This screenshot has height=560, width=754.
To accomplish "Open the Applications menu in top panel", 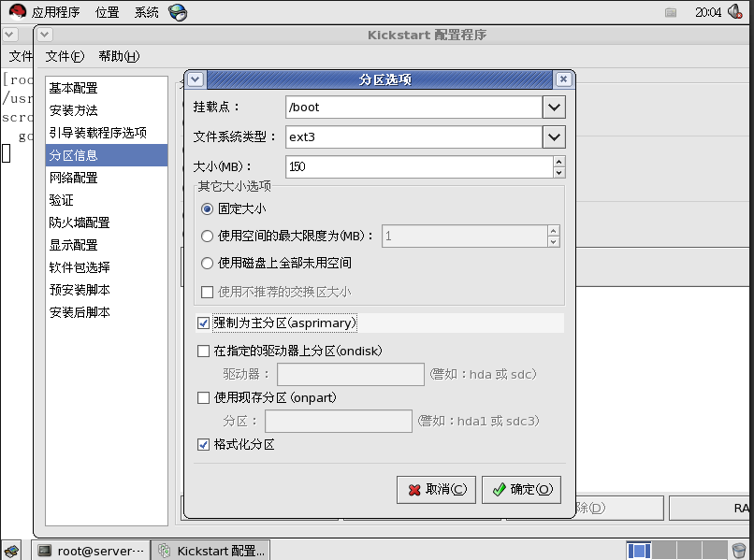I will 55,12.
